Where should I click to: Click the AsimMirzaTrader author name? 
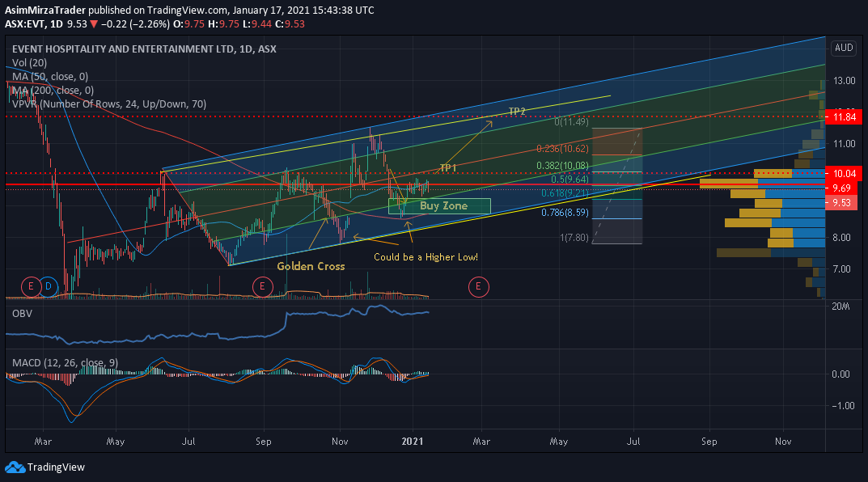[x=45, y=11]
